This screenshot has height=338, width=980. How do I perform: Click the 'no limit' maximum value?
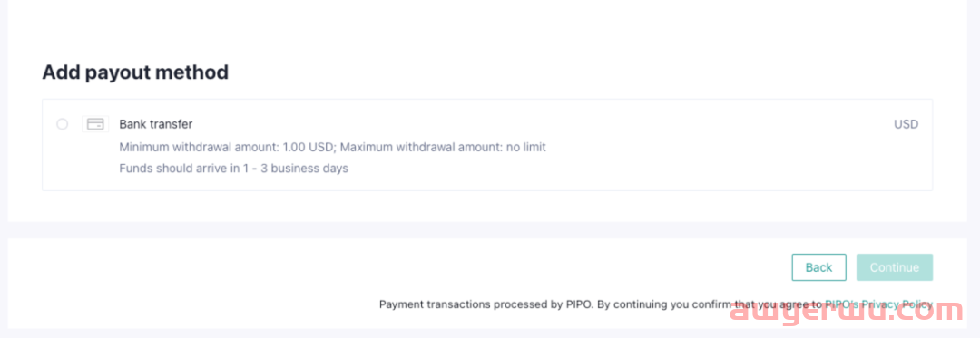pos(524,148)
